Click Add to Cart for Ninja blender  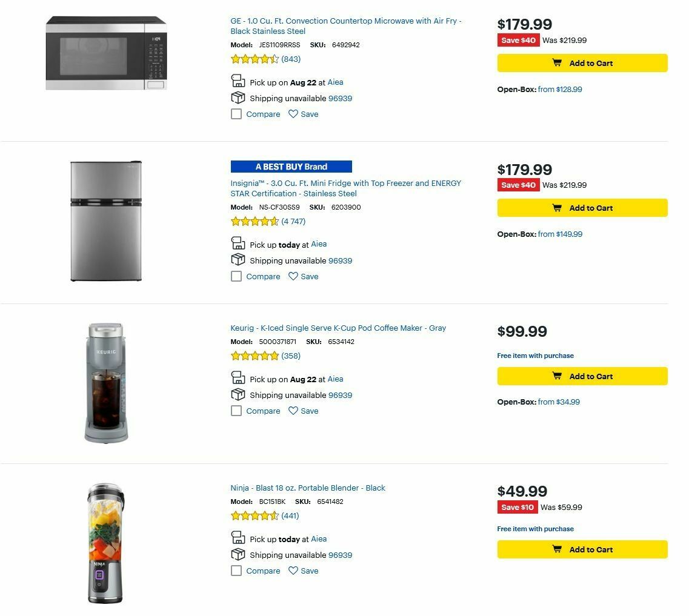[x=582, y=549]
